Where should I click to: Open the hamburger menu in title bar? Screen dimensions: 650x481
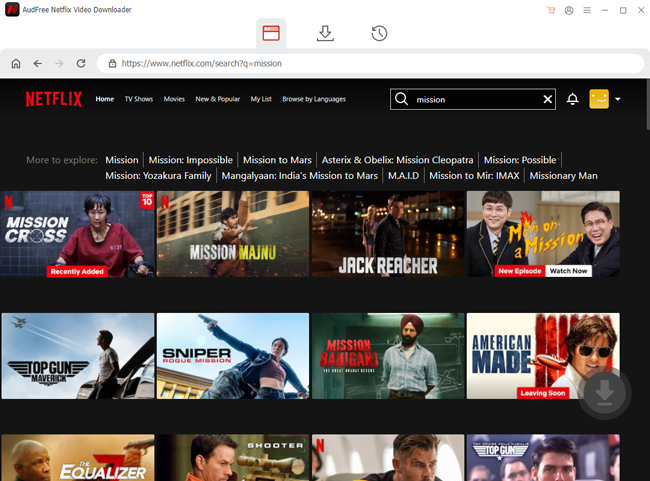[587, 10]
